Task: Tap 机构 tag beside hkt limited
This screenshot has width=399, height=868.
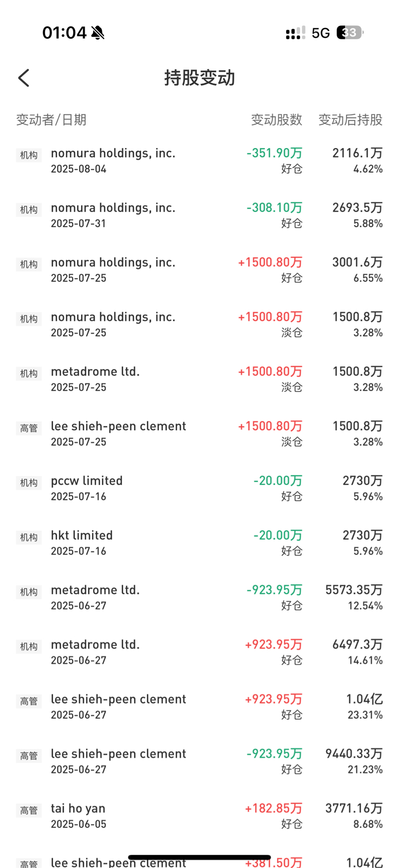Action: point(29,537)
